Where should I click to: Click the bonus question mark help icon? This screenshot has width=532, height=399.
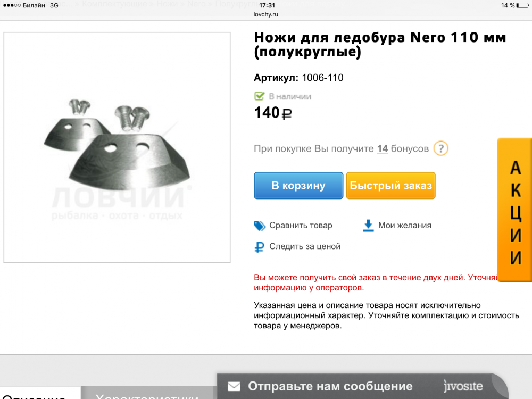[x=440, y=148]
